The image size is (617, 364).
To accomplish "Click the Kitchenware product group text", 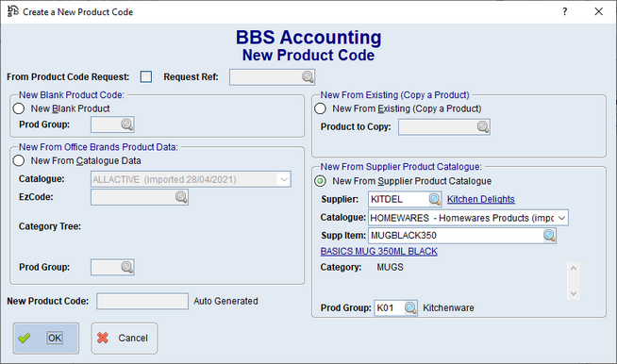I will 448,307.
